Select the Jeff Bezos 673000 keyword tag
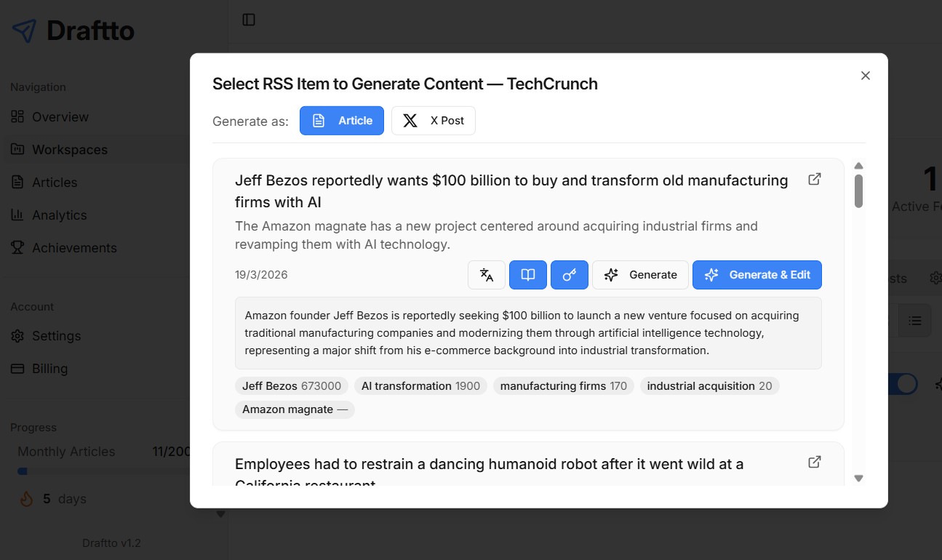Viewport: 942px width, 560px height. [x=292, y=386]
